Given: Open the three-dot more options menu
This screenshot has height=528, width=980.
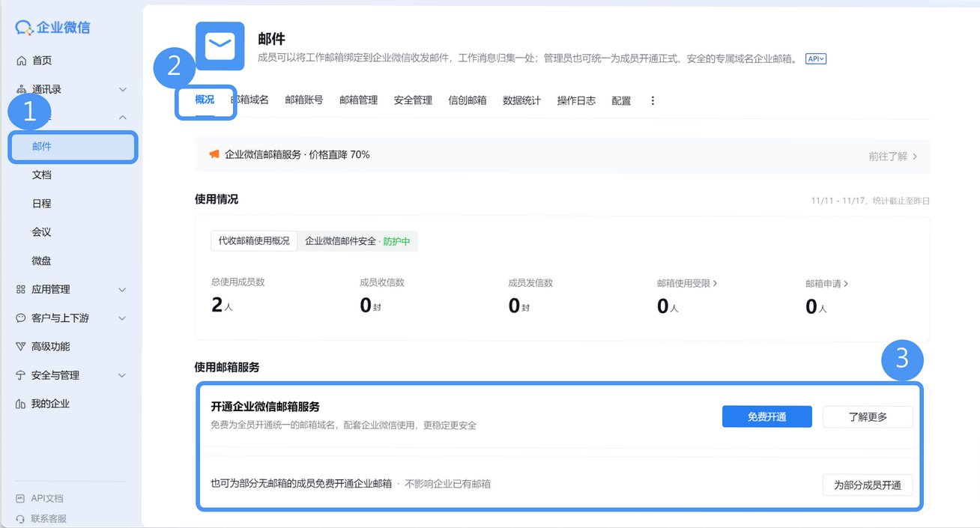Looking at the screenshot, I should [x=652, y=100].
